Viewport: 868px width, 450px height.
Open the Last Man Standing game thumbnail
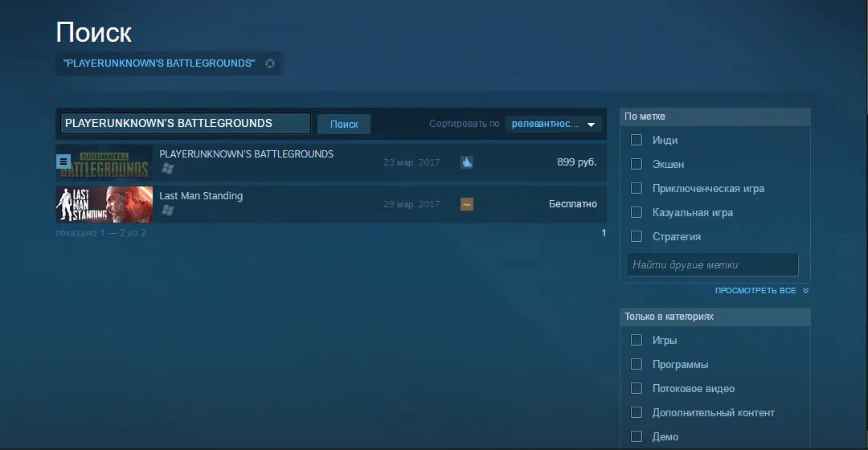click(x=104, y=204)
